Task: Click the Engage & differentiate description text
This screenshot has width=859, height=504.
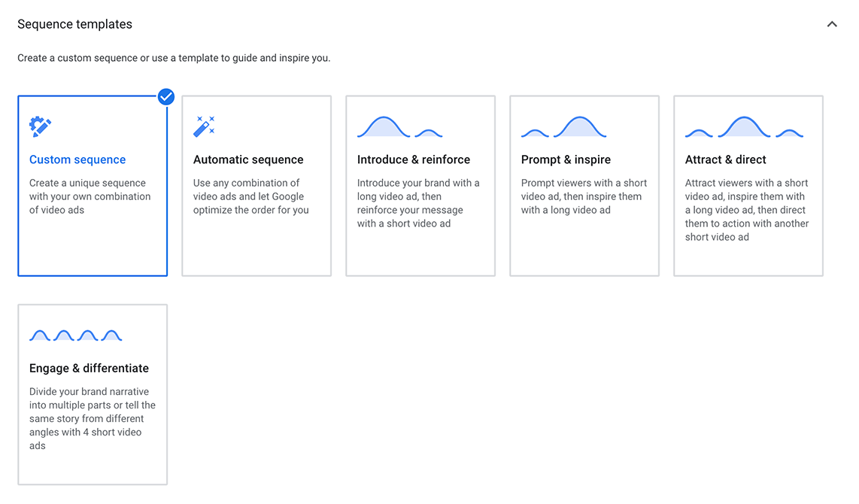Action: 92,418
